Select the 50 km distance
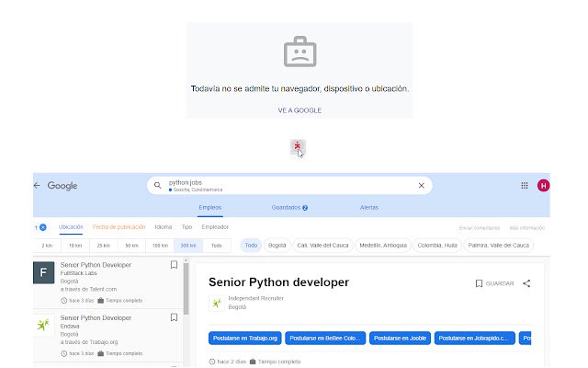This screenshot has width=588, height=368. (x=131, y=246)
